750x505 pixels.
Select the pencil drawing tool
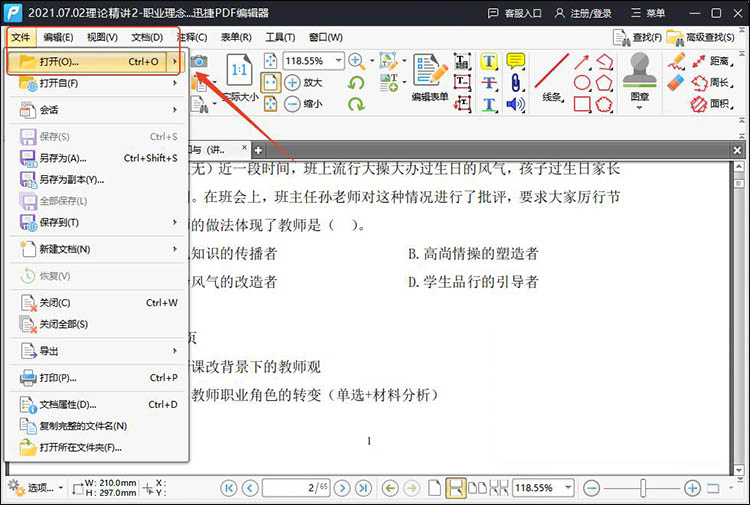click(x=676, y=62)
